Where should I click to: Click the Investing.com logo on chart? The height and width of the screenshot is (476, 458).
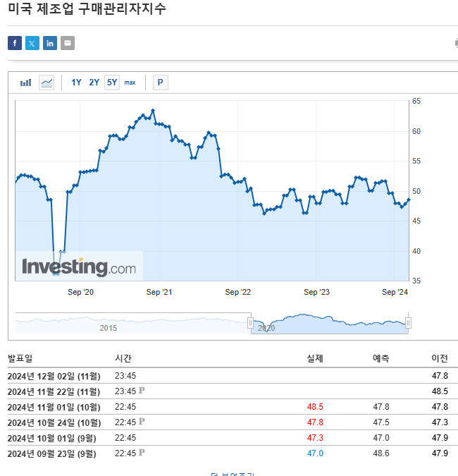(79, 267)
